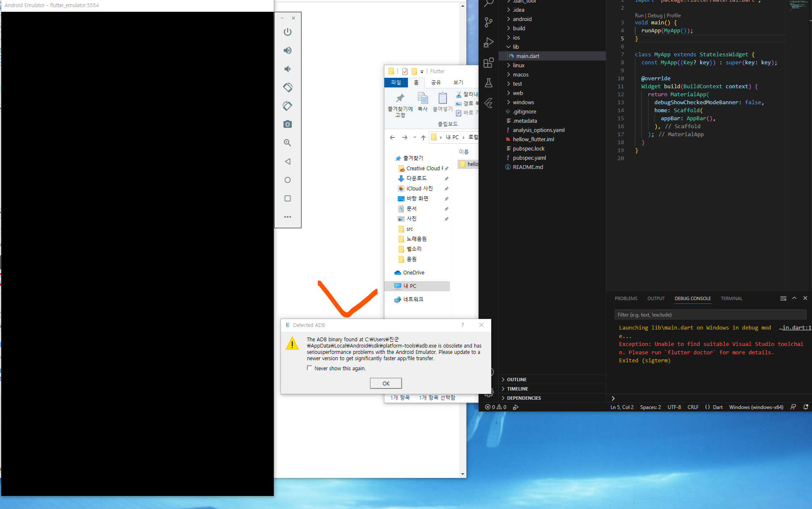Click the Copy icon in File Explorer ribbon

(x=423, y=98)
